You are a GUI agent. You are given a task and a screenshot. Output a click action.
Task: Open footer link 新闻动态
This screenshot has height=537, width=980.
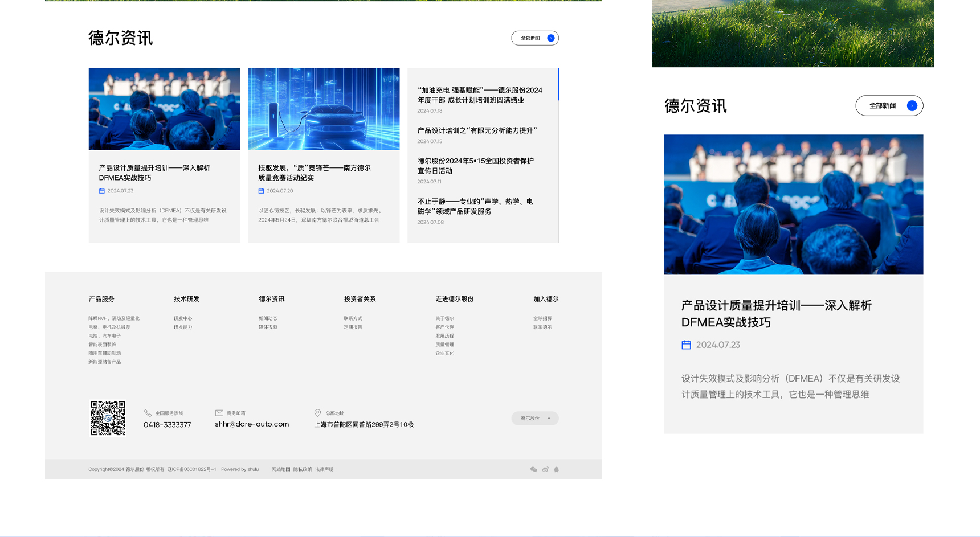pyautogui.click(x=268, y=318)
